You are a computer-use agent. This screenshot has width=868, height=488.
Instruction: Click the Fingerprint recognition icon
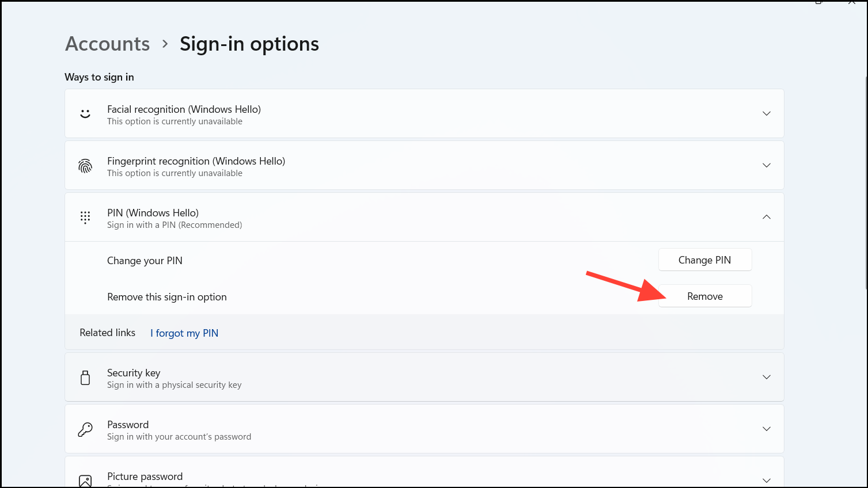[85, 166]
